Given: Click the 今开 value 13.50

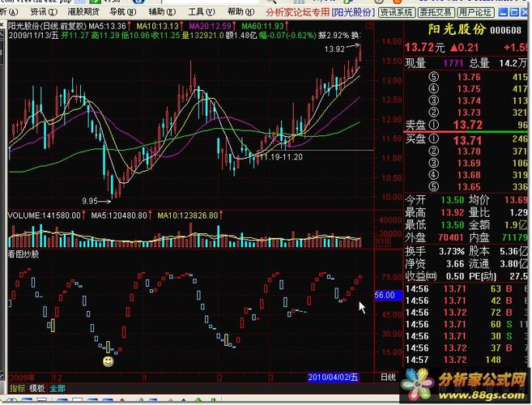Looking at the screenshot, I should pos(453,200).
